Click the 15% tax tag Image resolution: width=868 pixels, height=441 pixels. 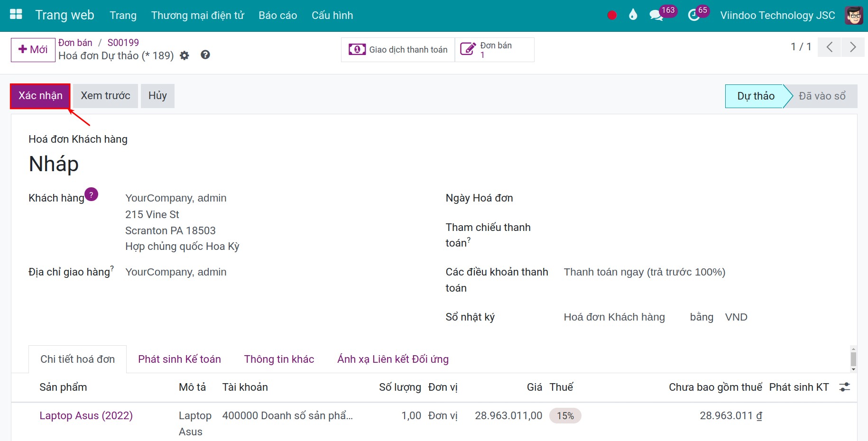[565, 416]
